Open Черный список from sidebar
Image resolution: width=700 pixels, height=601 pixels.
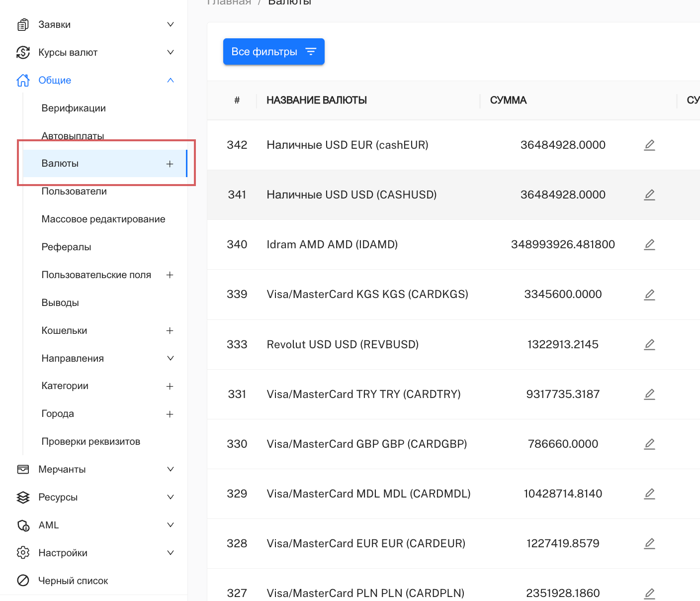click(73, 581)
